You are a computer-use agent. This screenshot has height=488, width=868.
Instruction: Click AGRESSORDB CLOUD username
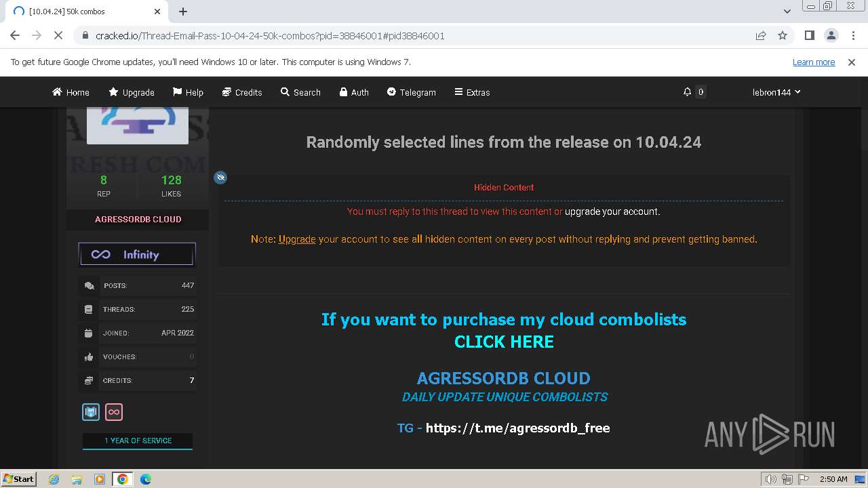click(138, 220)
